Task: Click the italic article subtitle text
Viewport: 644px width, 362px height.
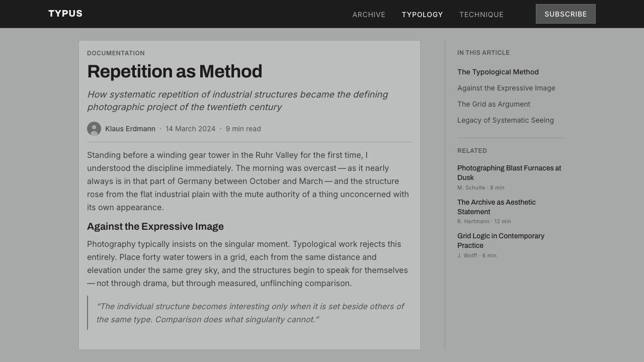Action: [237, 101]
